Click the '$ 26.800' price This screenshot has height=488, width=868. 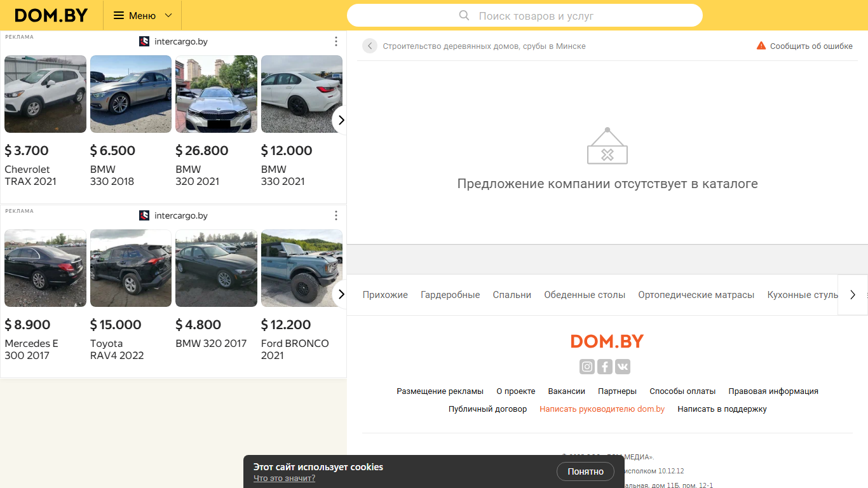pyautogui.click(x=202, y=151)
